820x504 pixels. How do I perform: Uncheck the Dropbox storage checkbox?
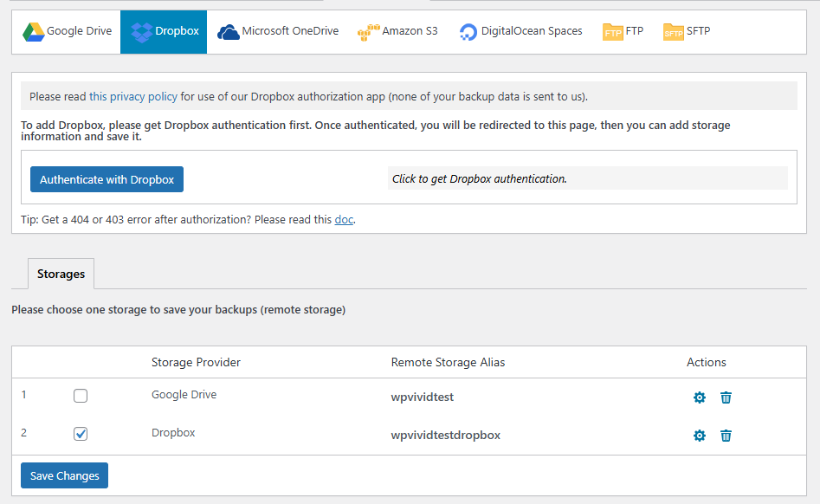point(81,433)
